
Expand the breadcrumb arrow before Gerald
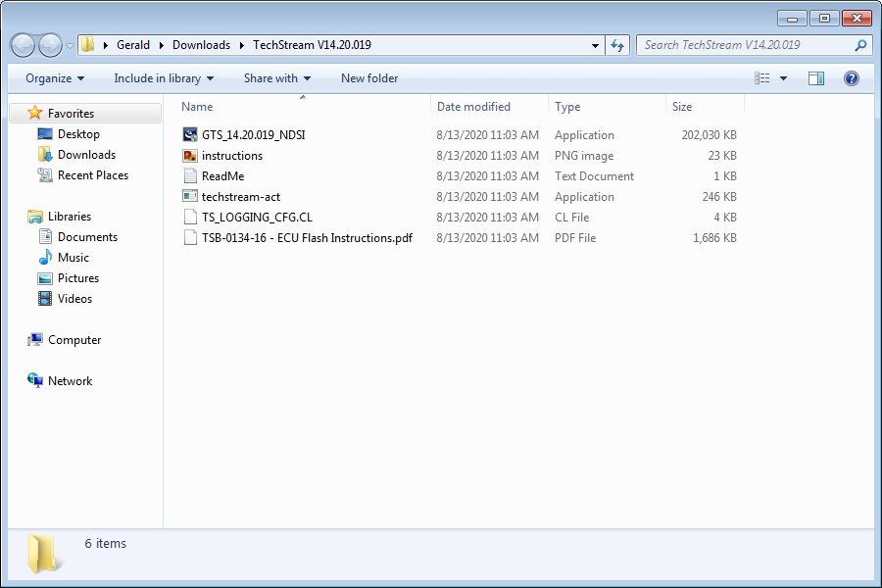click(105, 45)
